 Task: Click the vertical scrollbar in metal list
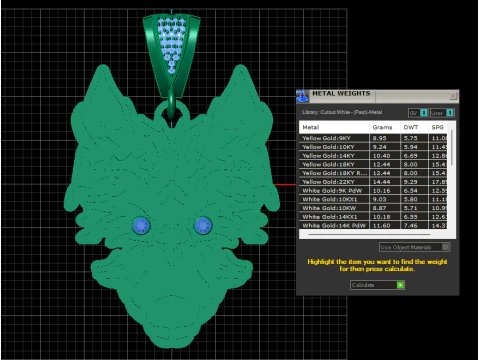click(452, 147)
